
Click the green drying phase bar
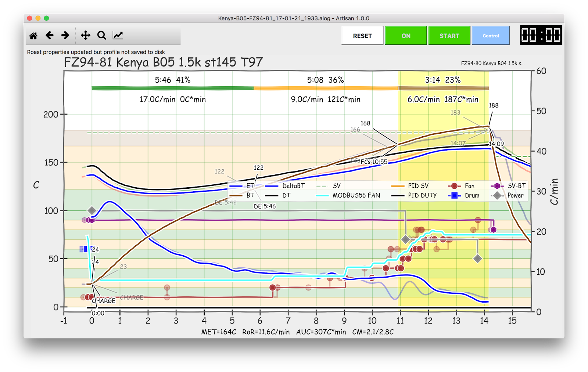click(x=173, y=88)
